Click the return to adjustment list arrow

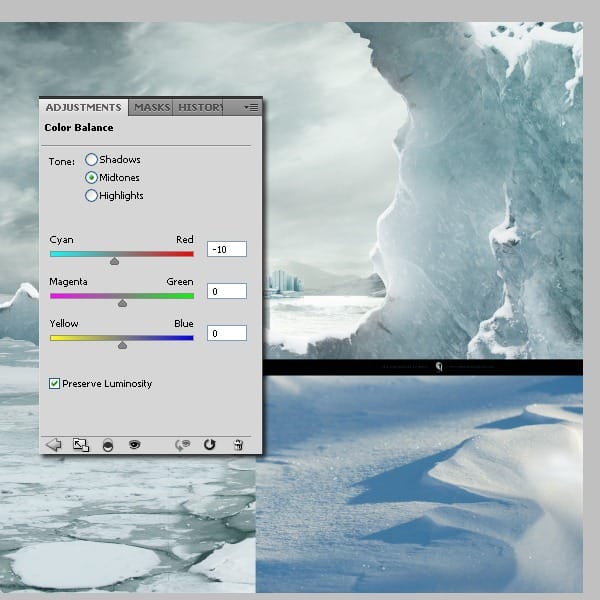(x=54, y=444)
